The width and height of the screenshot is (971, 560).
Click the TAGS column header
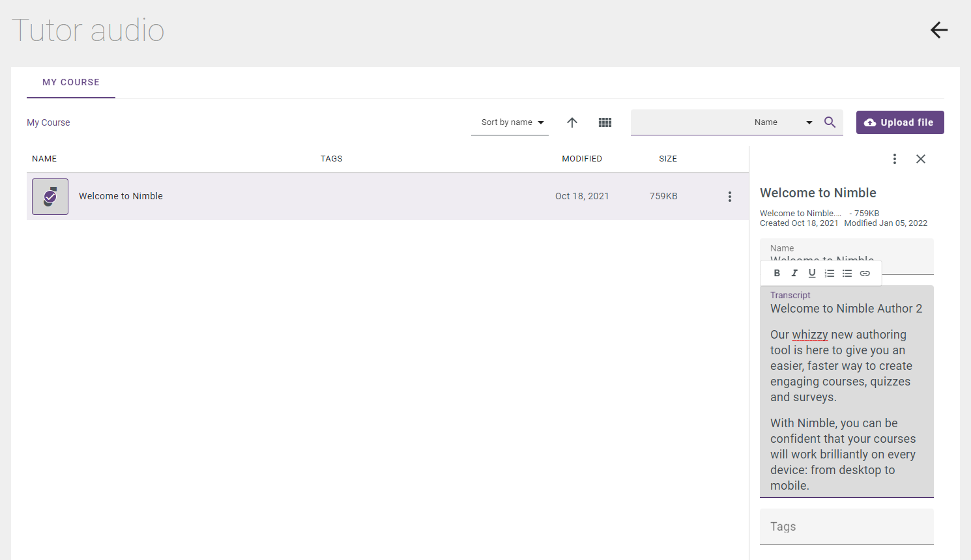click(332, 159)
